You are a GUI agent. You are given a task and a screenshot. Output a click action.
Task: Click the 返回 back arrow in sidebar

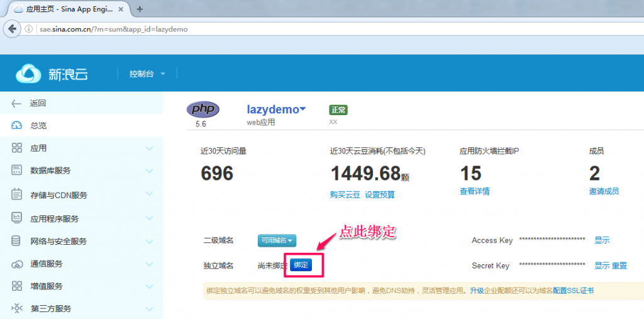click(x=17, y=103)
